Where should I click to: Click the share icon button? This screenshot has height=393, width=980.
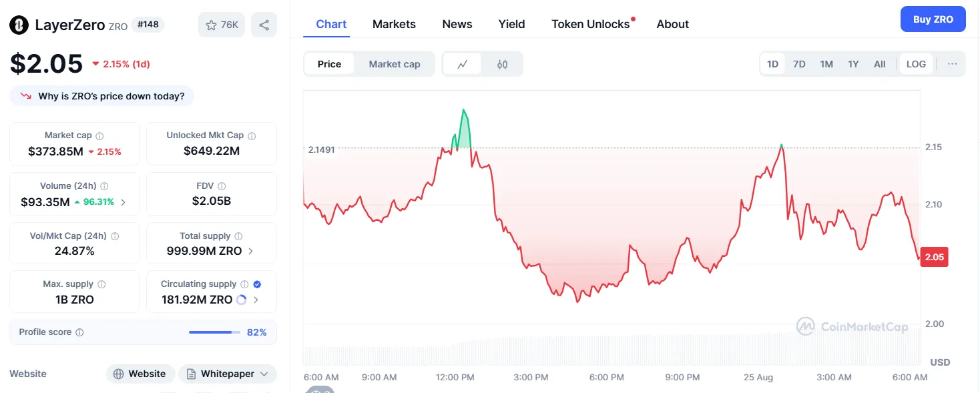[264, 25]
